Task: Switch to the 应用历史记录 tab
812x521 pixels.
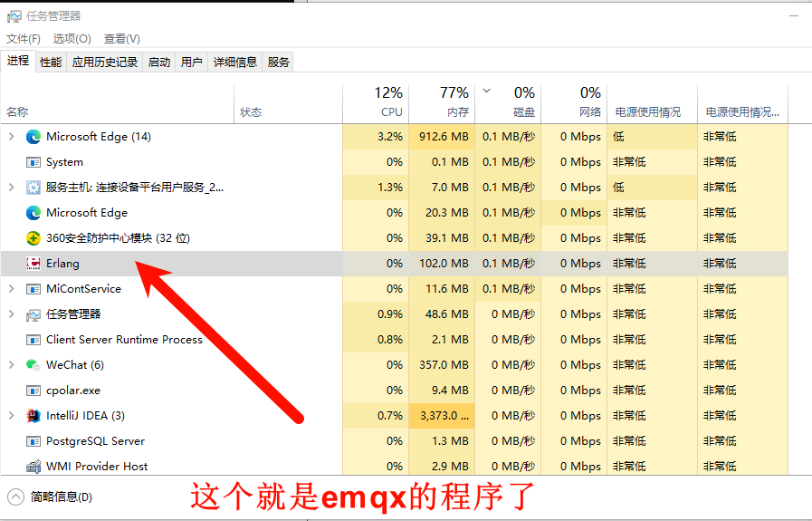Action: point(105,63)
